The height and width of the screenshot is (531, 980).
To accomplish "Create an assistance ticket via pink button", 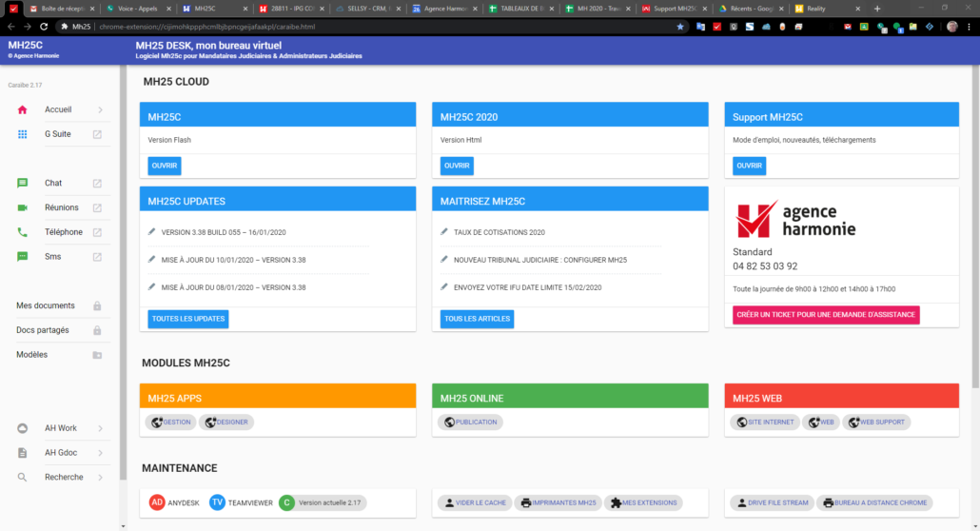I will 826,315.
